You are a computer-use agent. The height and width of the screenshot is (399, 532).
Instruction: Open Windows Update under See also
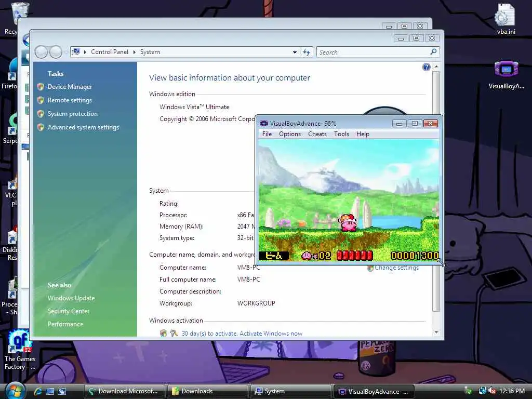(71, 298)
